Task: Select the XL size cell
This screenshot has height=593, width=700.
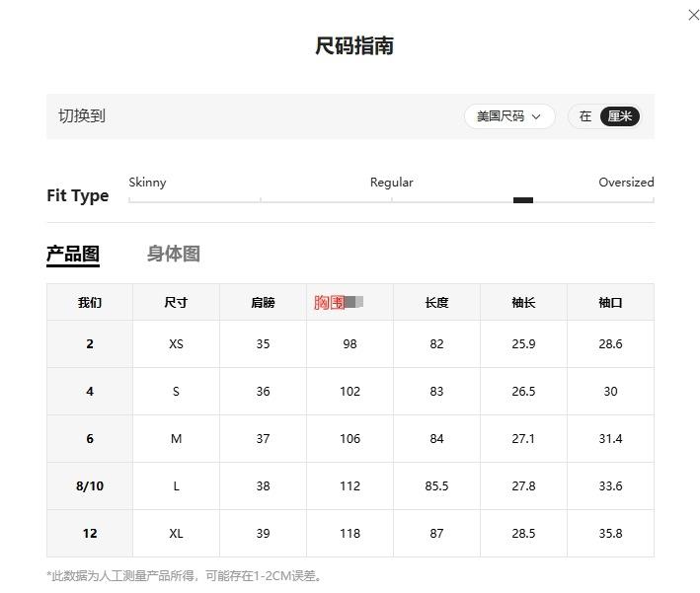Action: (x=176, y=533)
